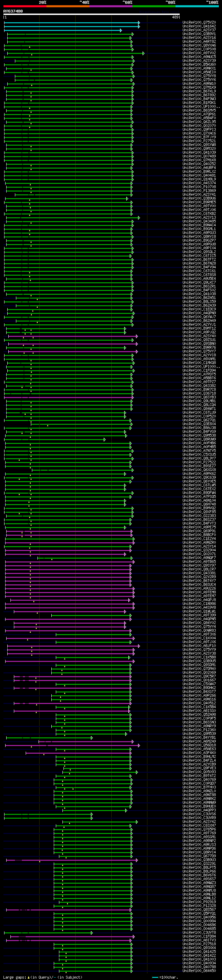Click the red 20% identity legend segment
This screenshot has width=222, height=980.
[25, 6]
